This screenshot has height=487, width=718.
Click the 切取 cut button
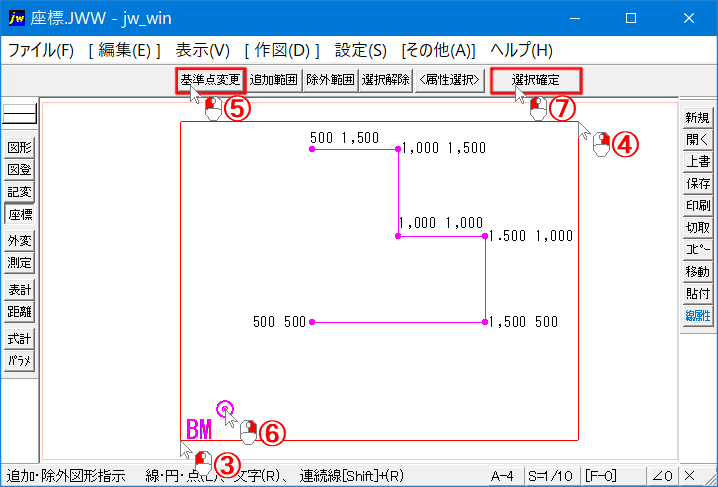click(697, 227)
